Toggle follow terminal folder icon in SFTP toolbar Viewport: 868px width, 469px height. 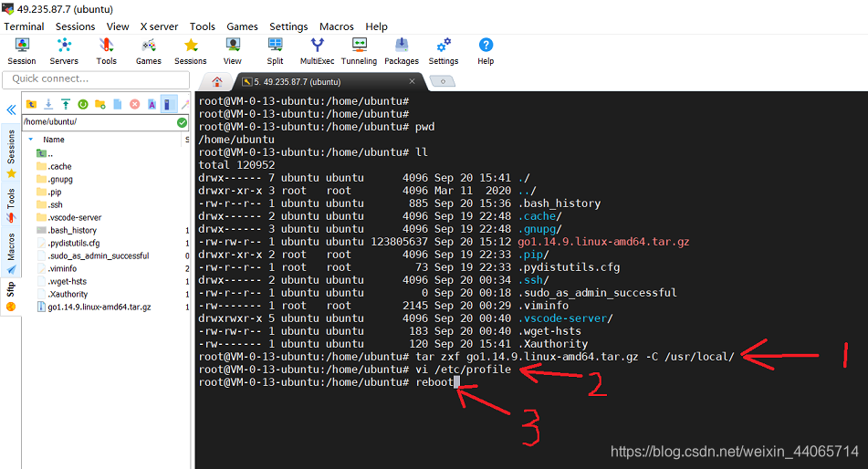[x=168, y=104]
